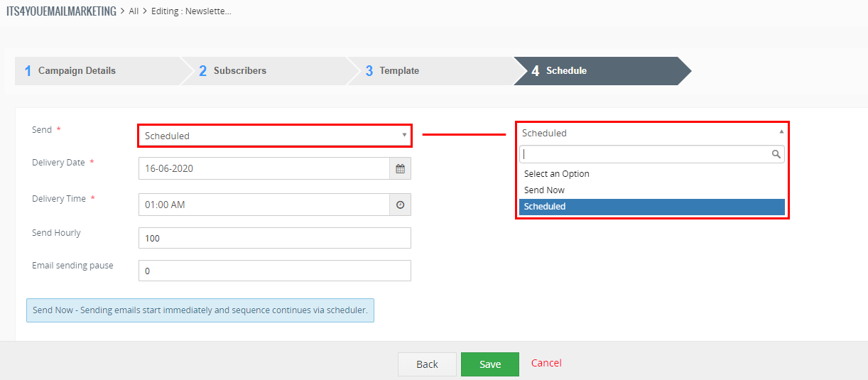The height and width of the screenshot is (380, 868).
Task: Click the magnifier icon in dropdown search
Action: pyautogui.click(x=776, y=154)
